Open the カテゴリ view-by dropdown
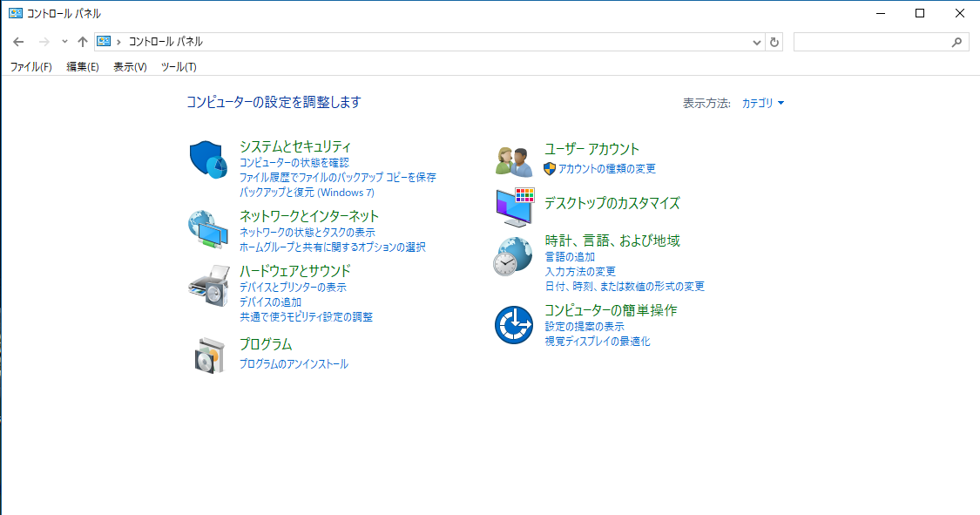 [x=762, y=103]
